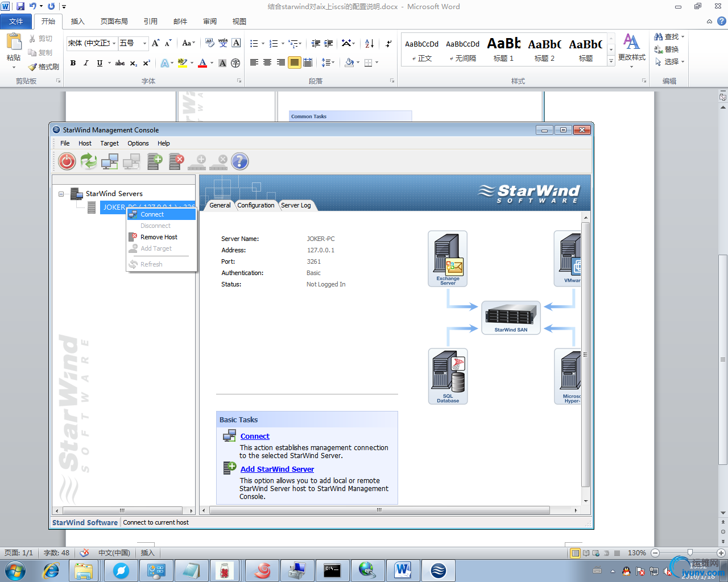Click the 130% zoom level indicator
The height and width of the screenshot is (582, 728).
coord(636,553)
